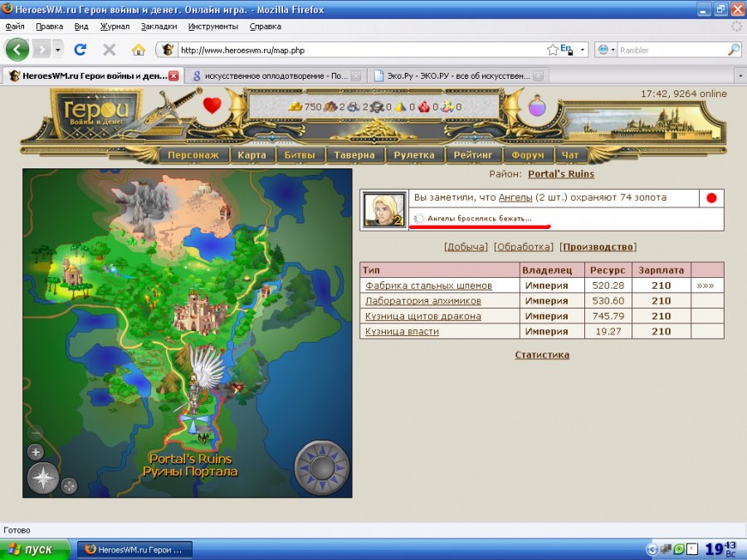Reload the current page
The height and width of the screenshot is (560, 747).
pyautogui.click(x=81, y=50)
